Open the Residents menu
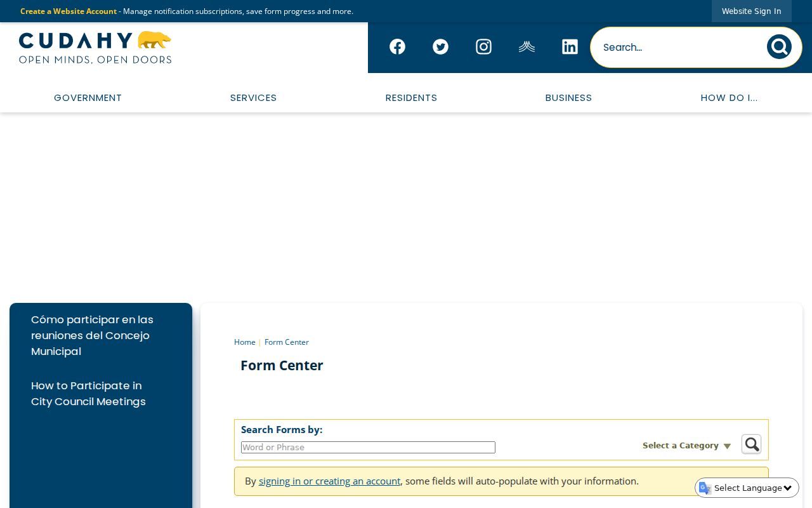Viewport: 812px width, 508px height. 411,98
